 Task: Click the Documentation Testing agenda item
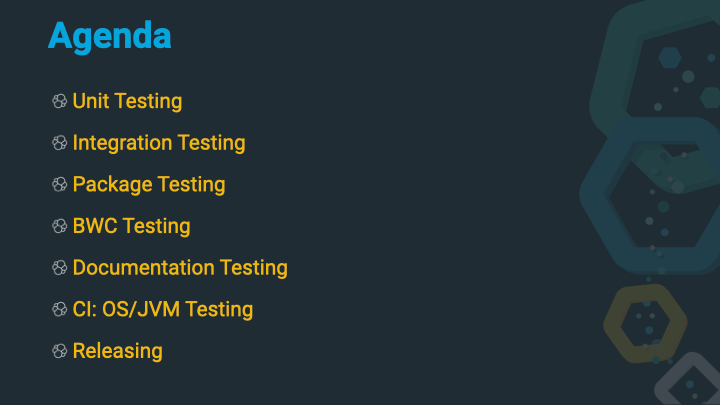(x=180, y=268)
